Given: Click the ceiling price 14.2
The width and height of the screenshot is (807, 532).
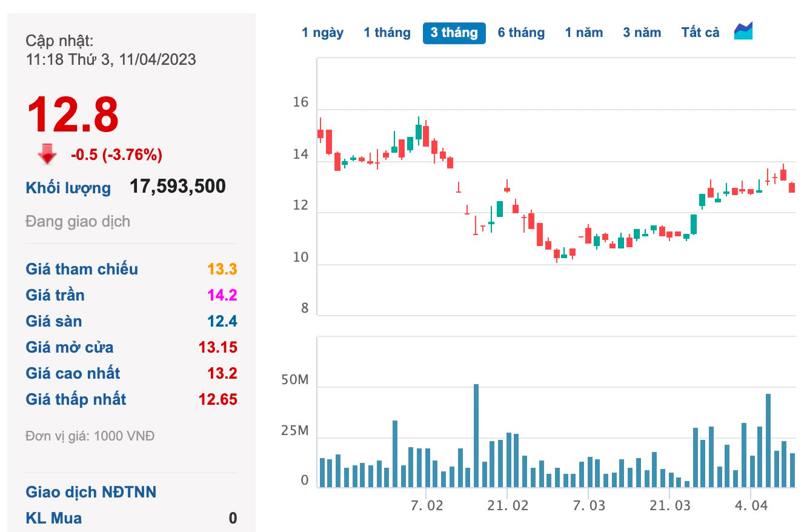Looking at the screenshot, I should click(x=222, y=295).
